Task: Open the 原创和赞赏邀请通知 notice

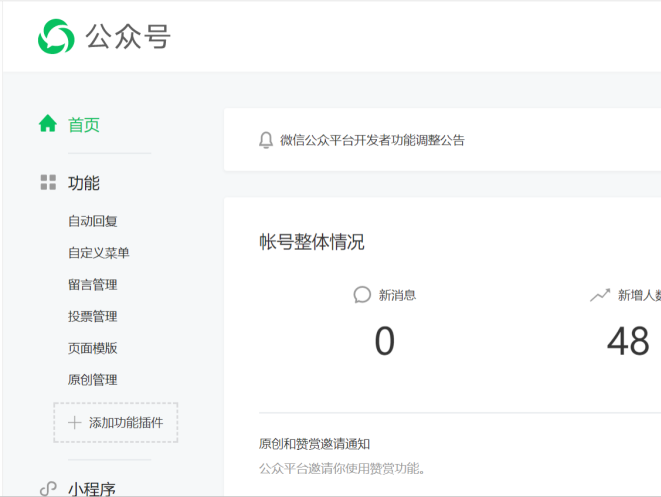Action: point(314,444)
